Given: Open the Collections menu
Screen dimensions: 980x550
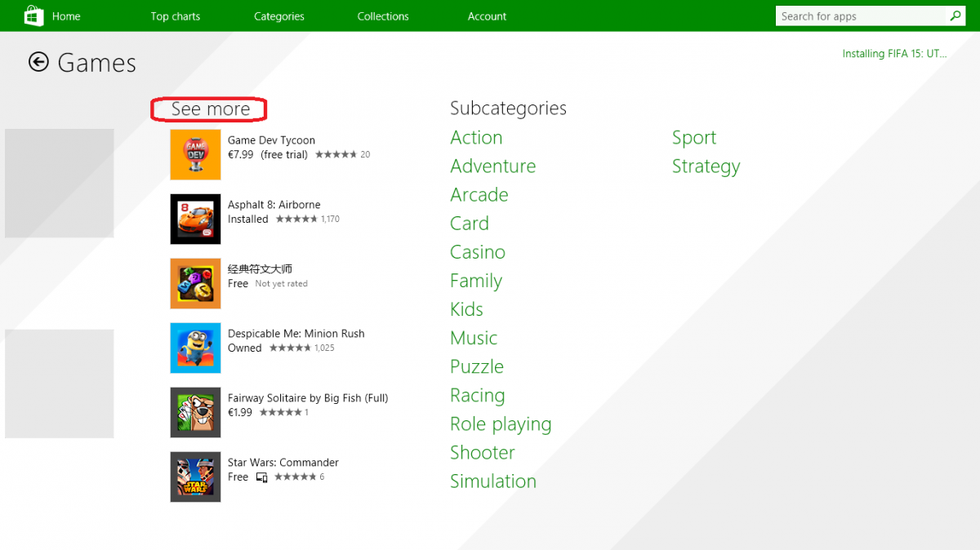Looking at the screenshot, I should 383,16.
